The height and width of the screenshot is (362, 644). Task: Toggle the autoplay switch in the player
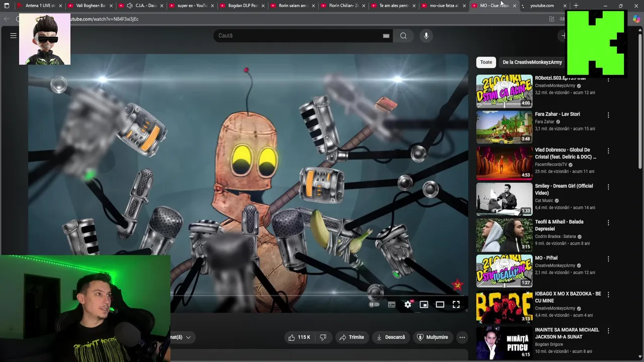(374, 305)
